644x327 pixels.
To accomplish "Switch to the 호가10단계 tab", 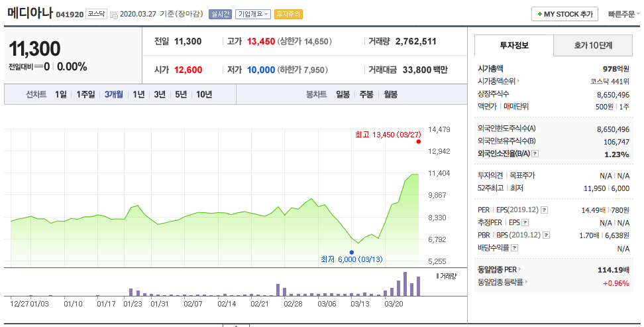I will pyautogui.click(x=593, y=45).
